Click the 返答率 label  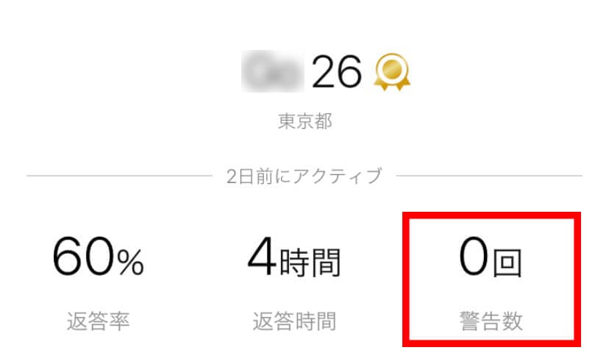coord(98,321)
